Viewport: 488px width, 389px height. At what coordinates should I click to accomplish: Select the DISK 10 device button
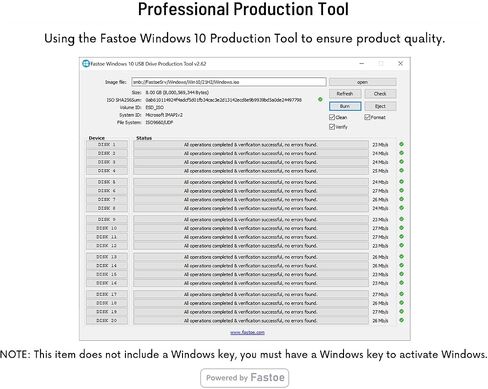[107, 228]
